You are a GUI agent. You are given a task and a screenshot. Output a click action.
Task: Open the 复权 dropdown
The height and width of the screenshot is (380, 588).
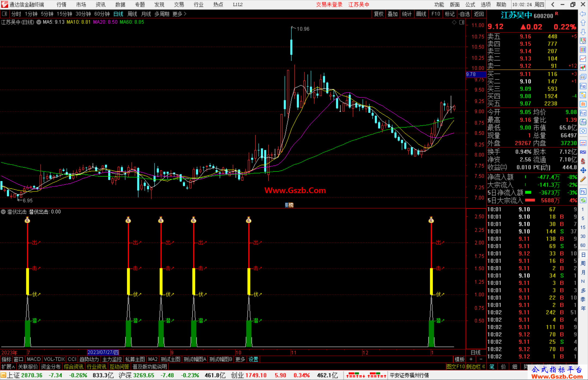[378, 14]
